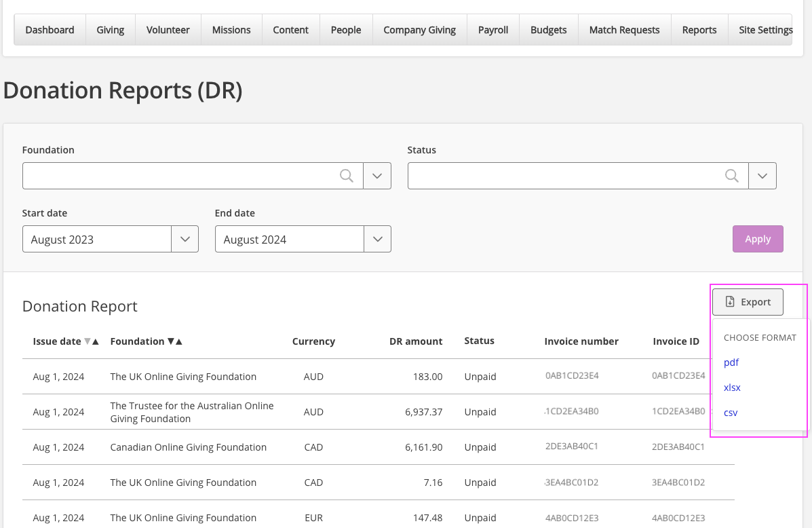
Task: Select the 6,937.37 amount cell
Action: pyautogui.click(x=423, y=412)
